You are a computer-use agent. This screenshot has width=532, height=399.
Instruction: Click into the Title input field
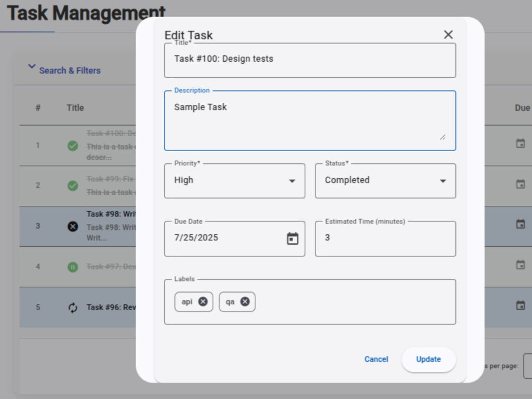coord(310,60)
